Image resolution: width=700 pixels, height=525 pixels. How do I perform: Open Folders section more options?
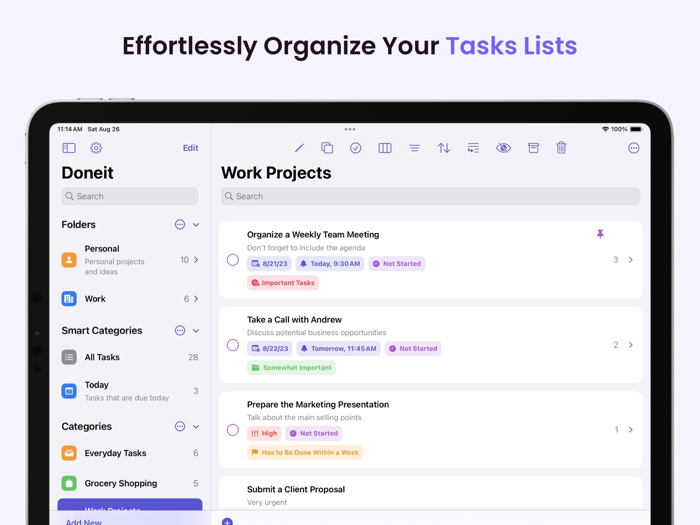coord(180,225)
